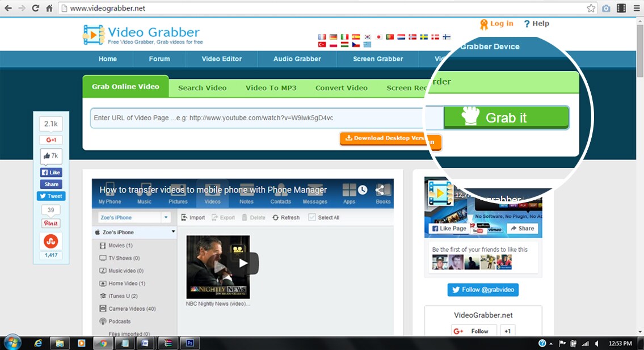Pick the Spanish flag language
Screen dimensions: 644x350
tap(356, 37)
